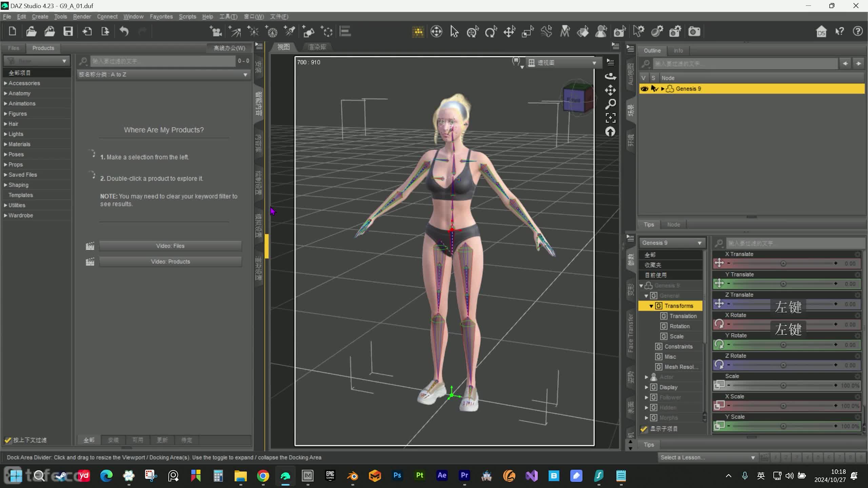Open the Create menu

pyautogui.click(x=40, y=16)
